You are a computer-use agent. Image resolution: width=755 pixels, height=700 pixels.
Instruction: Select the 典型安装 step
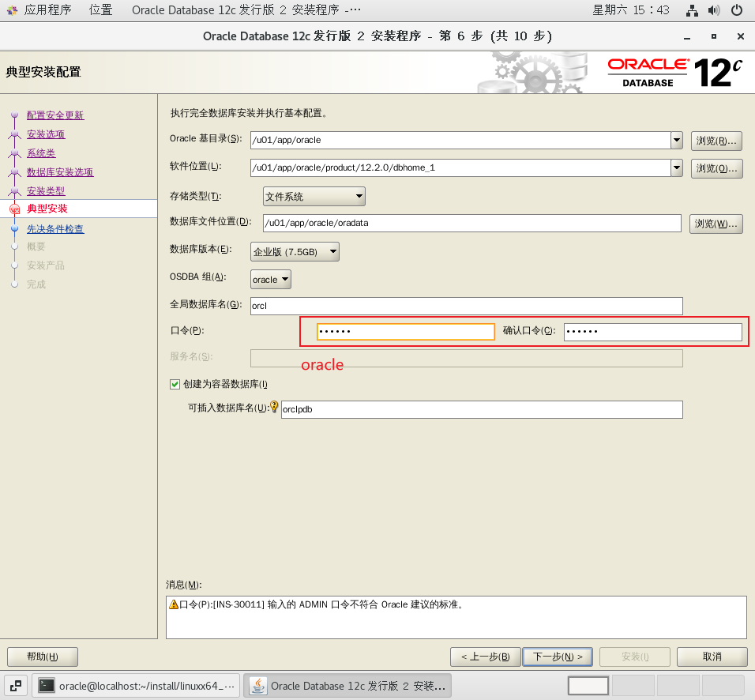[x=47, y=209]
